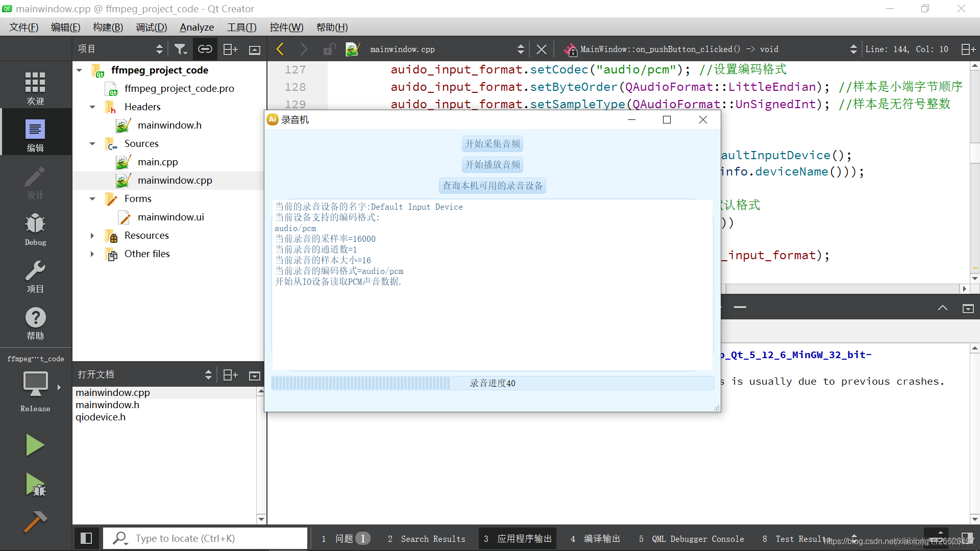Open the Help (帮助) mode
The height and width of the screenshot is (551, 980).
(35, 323)
